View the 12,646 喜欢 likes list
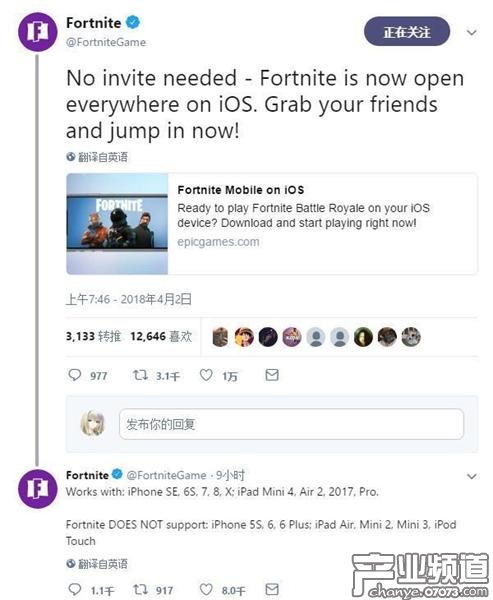493x600 pixels. [161, 336]
